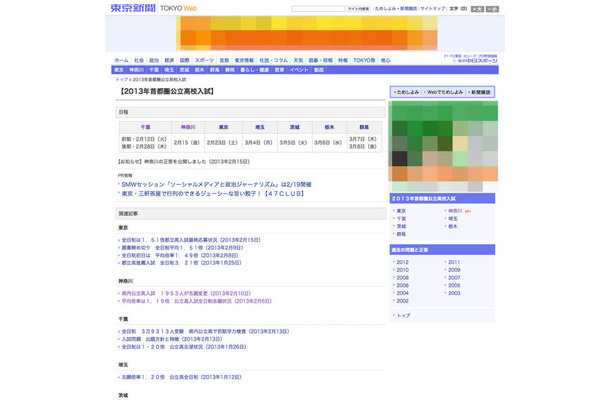Open 入試問題 出題方針と特徴 Chiba article
This screenshot has height=400, width=610.
point(172,339)
